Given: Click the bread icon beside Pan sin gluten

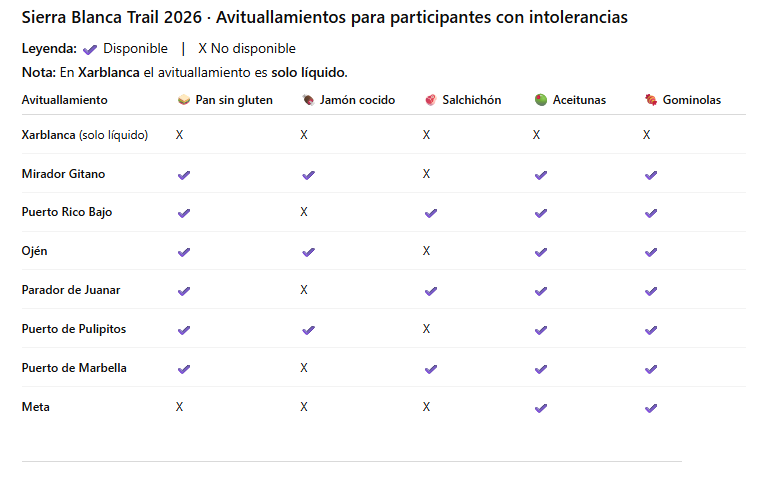Looking at the screenshot, I should [184, 100].
